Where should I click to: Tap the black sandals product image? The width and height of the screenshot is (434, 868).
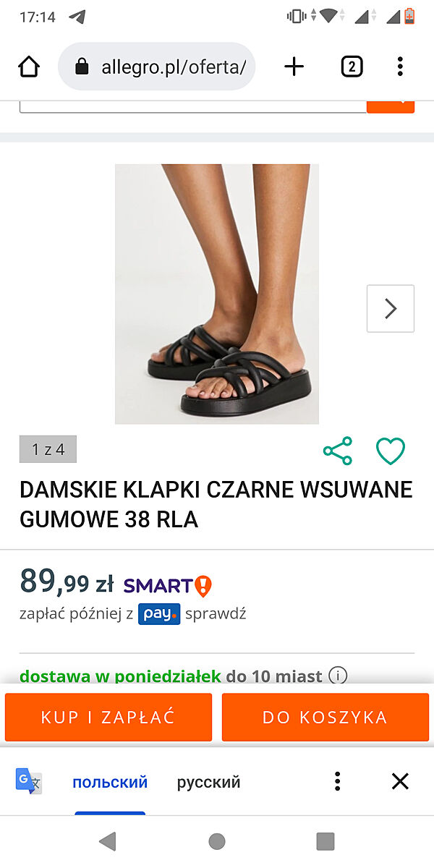tap(217, 294)
